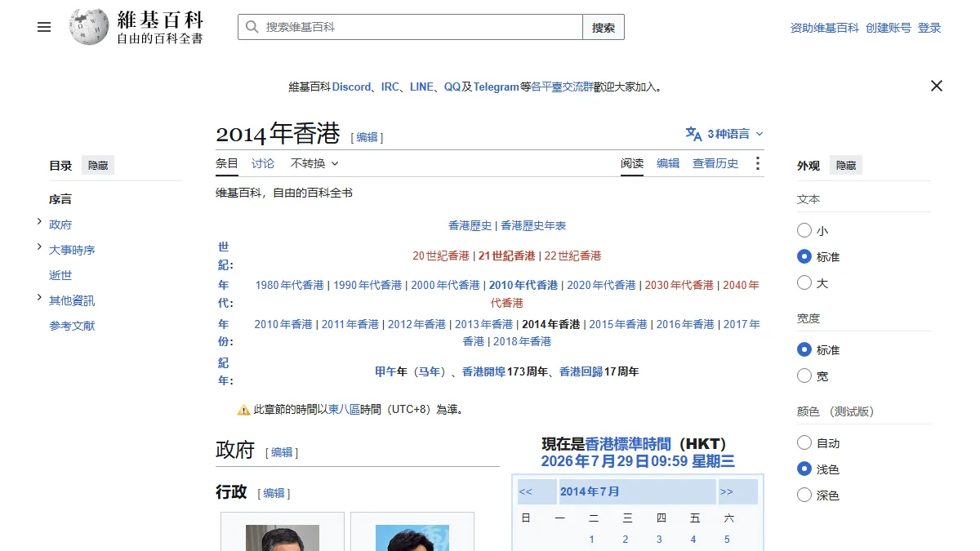Select the 文本 standard text size radio
The height and width of the screenshot is (551, 980).
804,256
